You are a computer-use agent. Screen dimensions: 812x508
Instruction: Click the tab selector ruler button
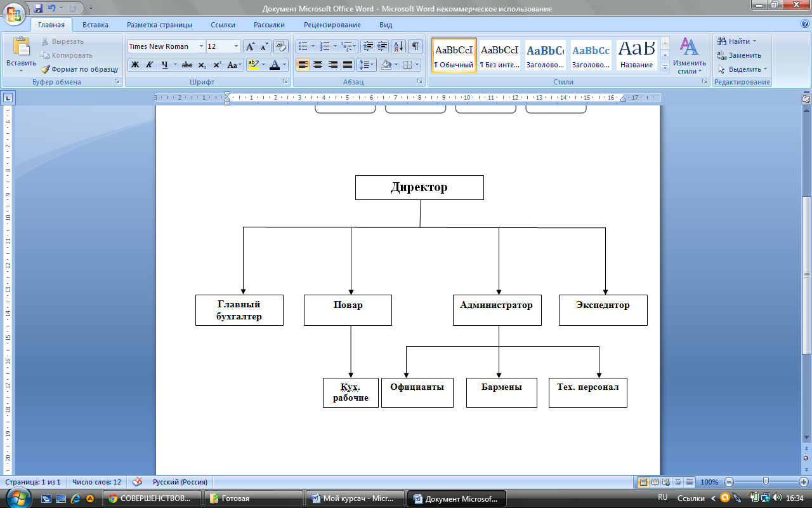(8, 98)
